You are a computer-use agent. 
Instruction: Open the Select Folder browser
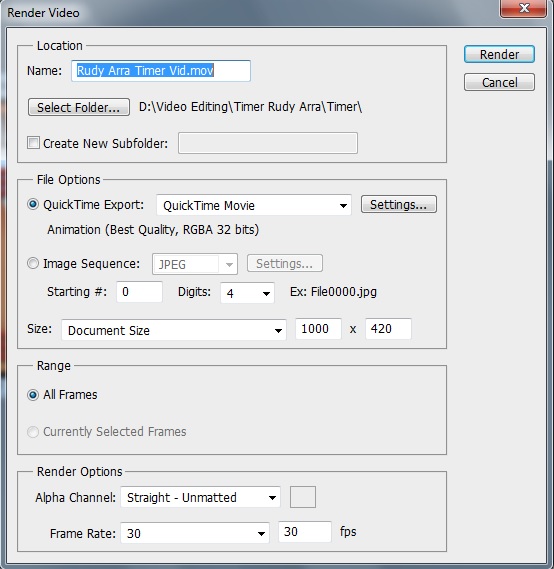(79, 107)
